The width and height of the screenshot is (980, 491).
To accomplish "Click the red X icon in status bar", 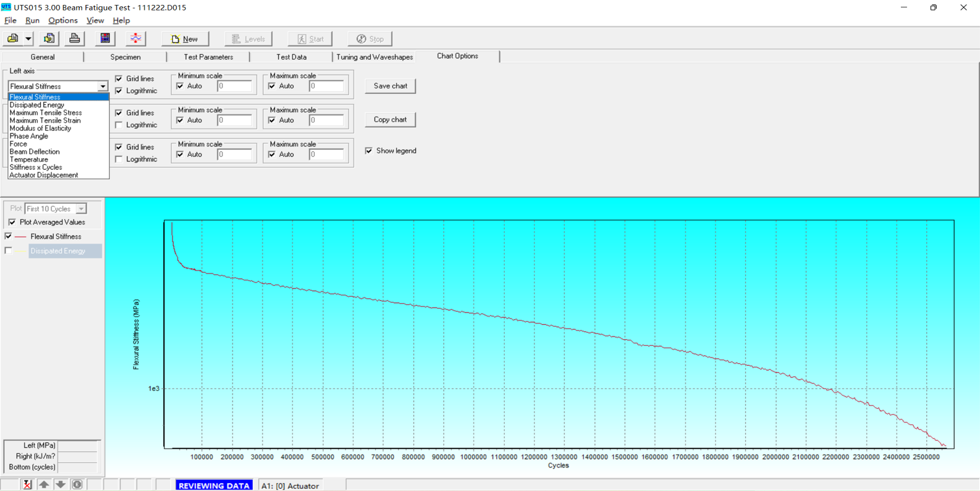I will pos(27,485).
